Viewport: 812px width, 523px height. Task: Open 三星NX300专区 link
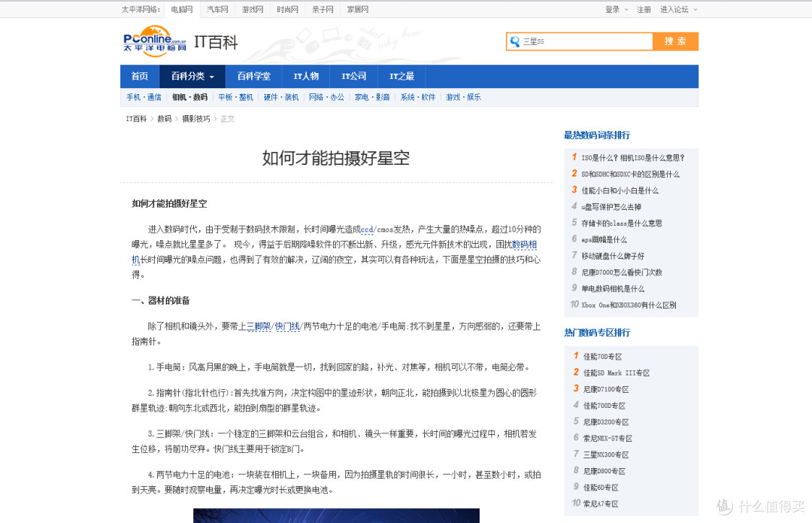(x=606, y=455)
